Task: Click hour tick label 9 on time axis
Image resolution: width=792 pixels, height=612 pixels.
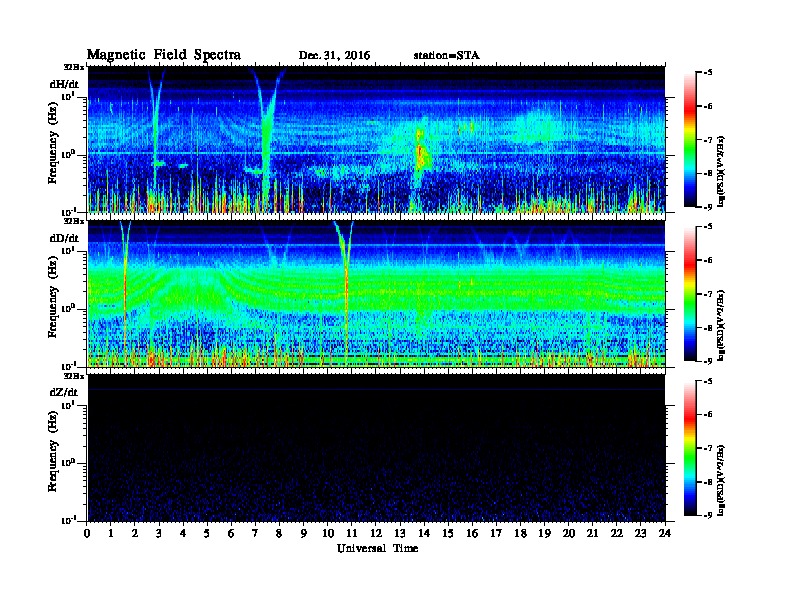Action: (303, 533)
